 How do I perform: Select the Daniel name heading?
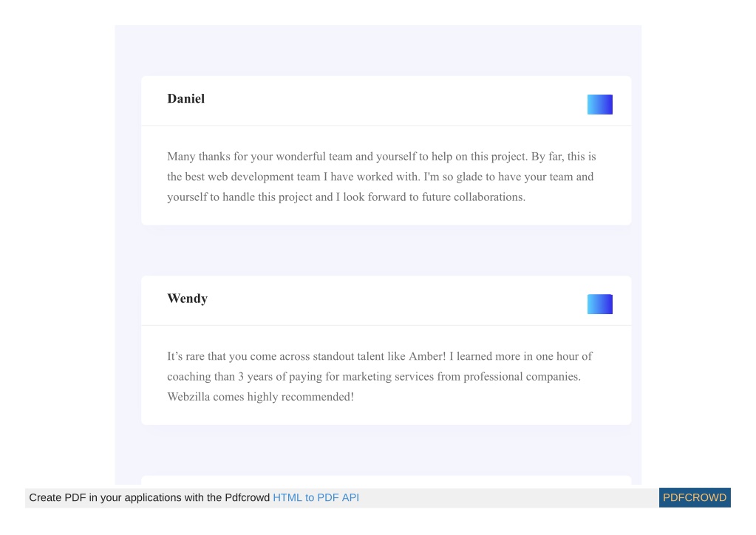[x=186, y=99]
